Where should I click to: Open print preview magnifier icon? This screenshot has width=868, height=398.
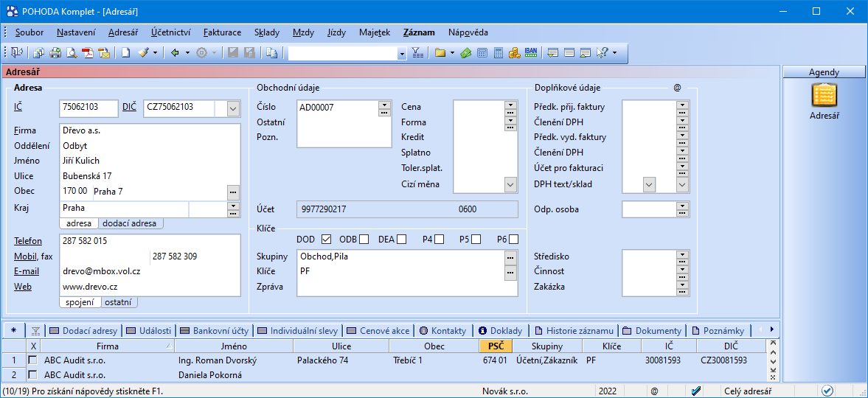72,52
